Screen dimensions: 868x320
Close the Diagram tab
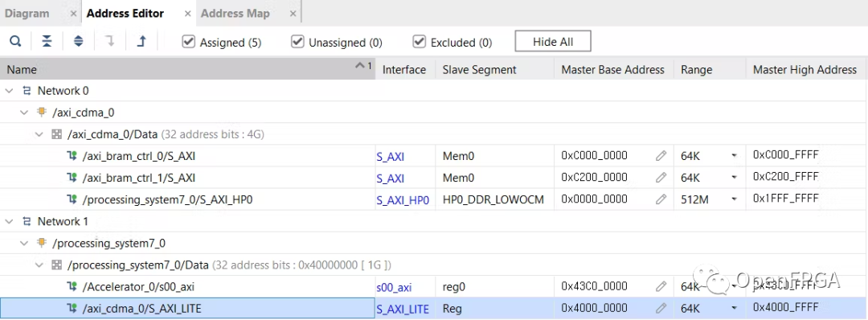[73, 14]
